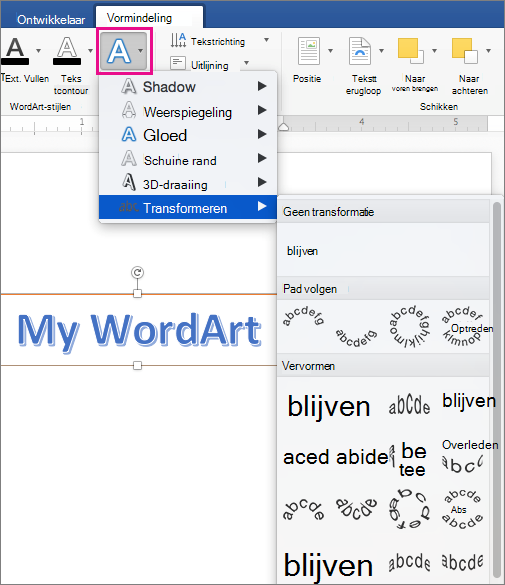This screenshot has width=505, height=585.
Task: Choose first Vervormen 'blijven' square transform
Action: [x=329, y=406]
